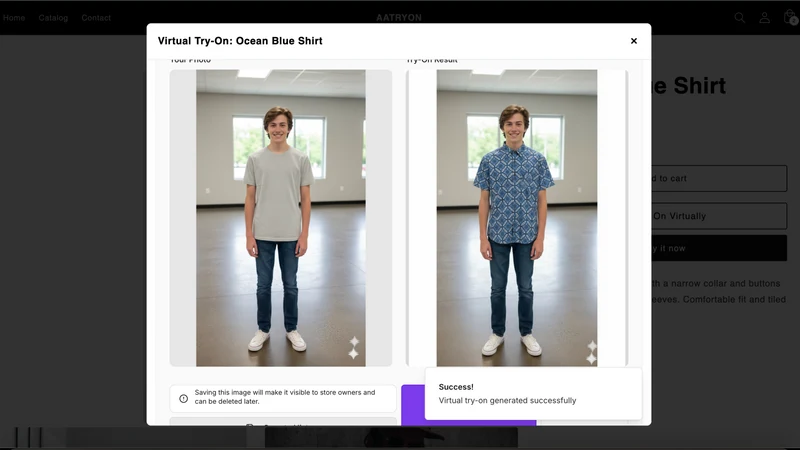800x450 pixels.
Task: Click the Success notification message
Action: coord(533,394)
